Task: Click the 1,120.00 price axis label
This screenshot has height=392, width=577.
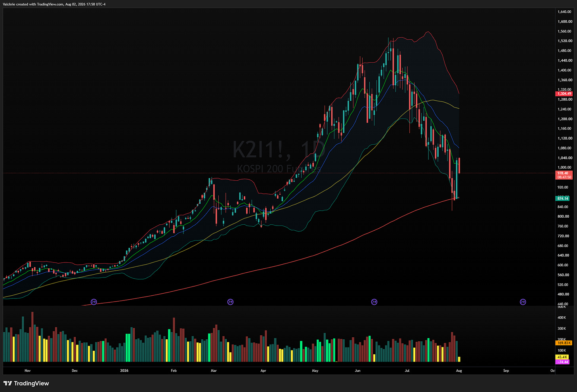Action: click(x=564, y=138)
